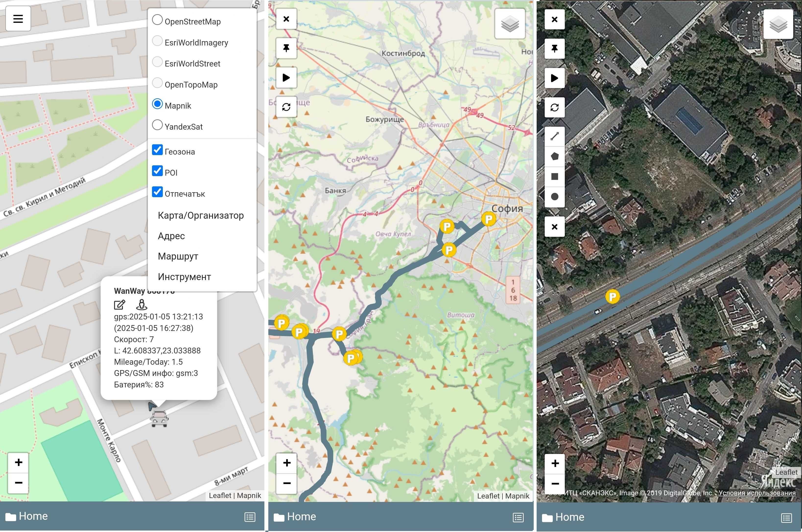Select OpenTopoMap base layer
802x532 pixels.
pyautogui.click(x=157, y=83)
